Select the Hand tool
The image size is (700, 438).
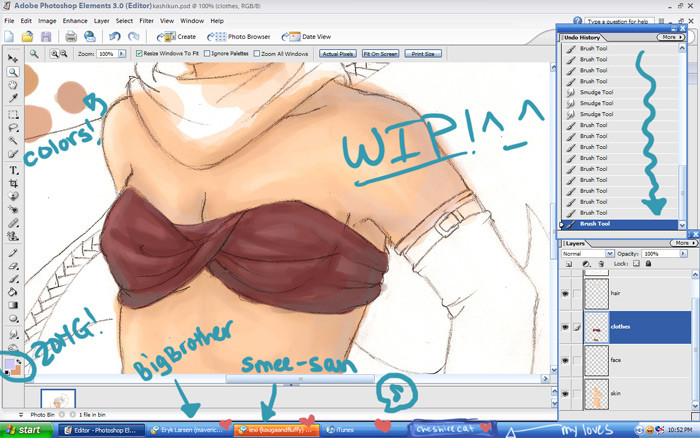coord(14,85)
